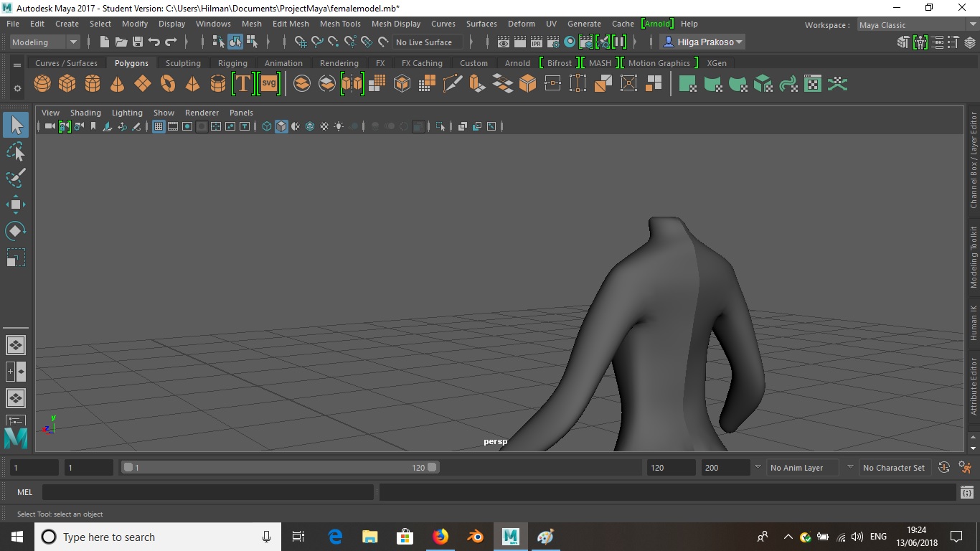
Task: Open the Attribute Editor side tab
Action: pos(974,386)
